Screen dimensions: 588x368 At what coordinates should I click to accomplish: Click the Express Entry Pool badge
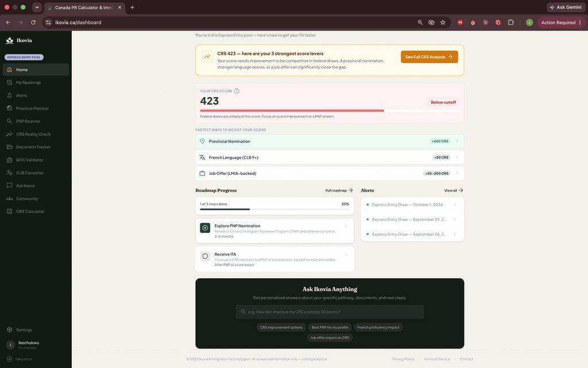(24, 57)
